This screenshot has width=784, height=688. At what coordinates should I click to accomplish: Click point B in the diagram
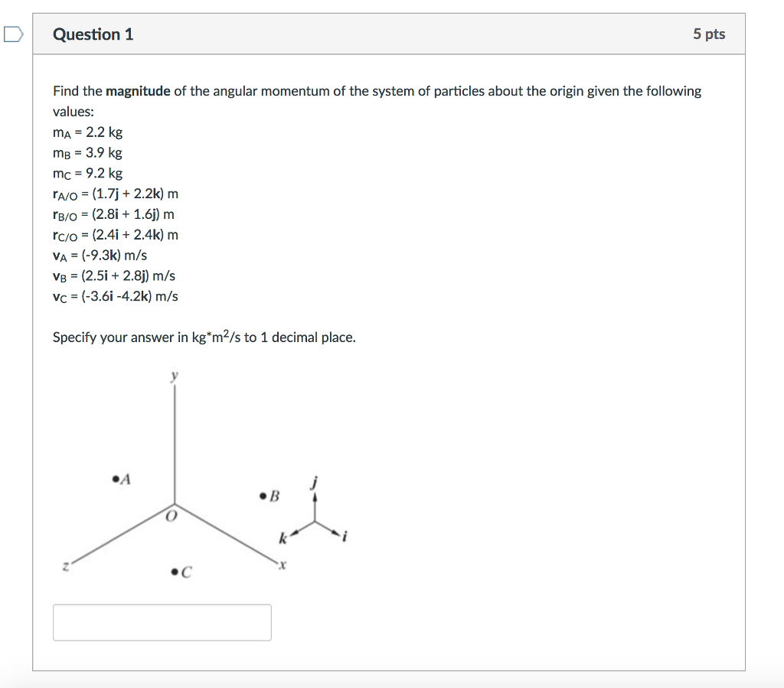point(263,497)
